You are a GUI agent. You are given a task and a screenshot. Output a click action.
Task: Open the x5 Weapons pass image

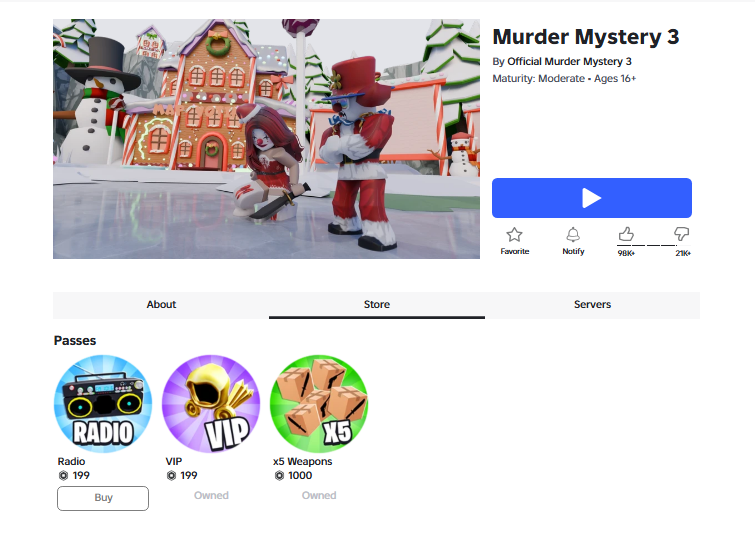[319, 404]
